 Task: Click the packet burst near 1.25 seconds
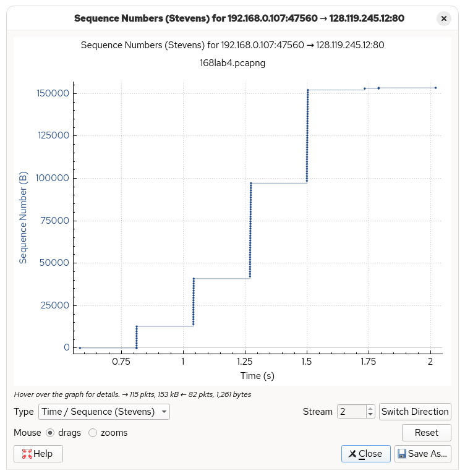250,229
